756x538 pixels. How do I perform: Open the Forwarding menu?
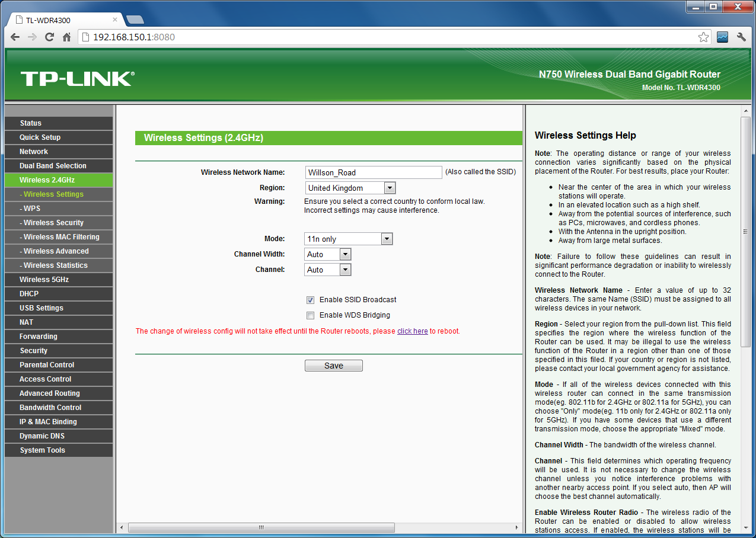pos(58,337)
